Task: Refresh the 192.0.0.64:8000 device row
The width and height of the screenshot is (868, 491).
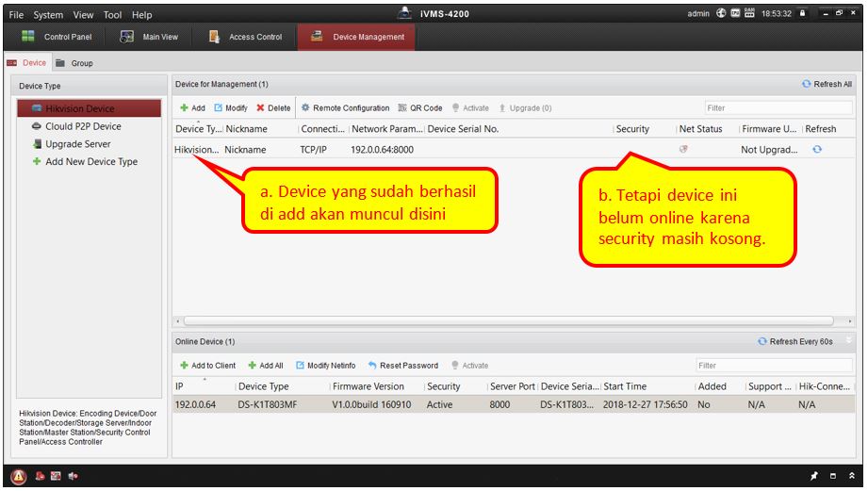Action: 817,150
